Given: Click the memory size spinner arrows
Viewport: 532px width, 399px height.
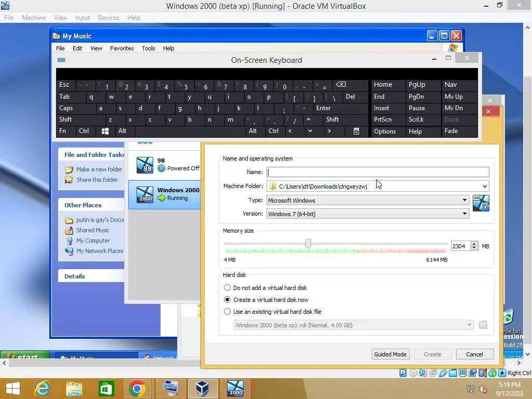Looking at the screenshot, I should [474, 246].
